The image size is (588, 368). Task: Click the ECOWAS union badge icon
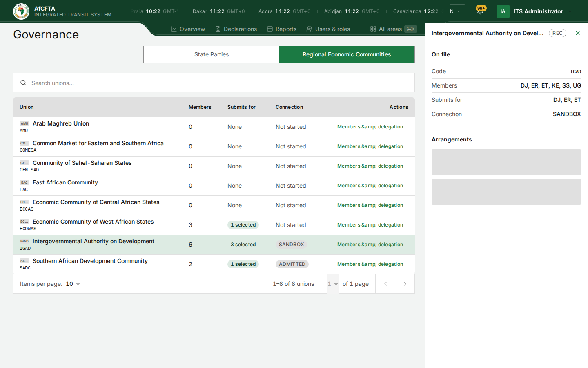(x=24, y=222)
